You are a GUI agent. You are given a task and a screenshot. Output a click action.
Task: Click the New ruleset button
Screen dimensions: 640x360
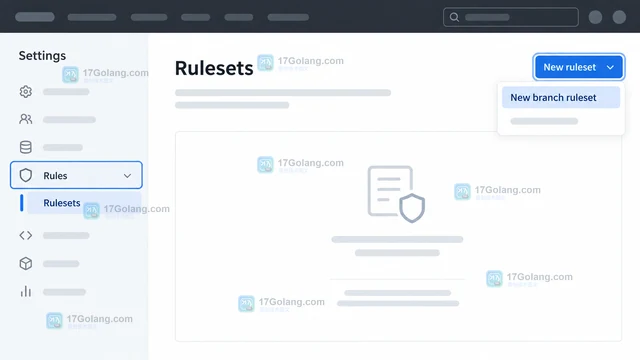[x=578, y=67]
